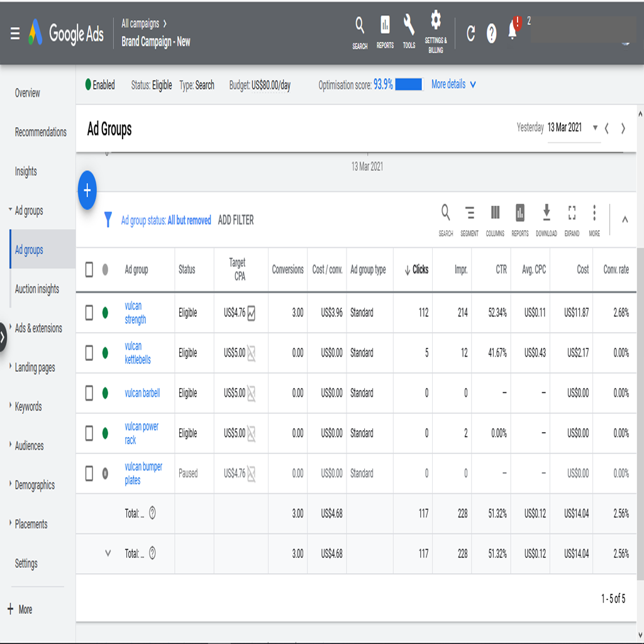
Task: Tick checkbox for vulcan bumper plates
Action: 89,473
